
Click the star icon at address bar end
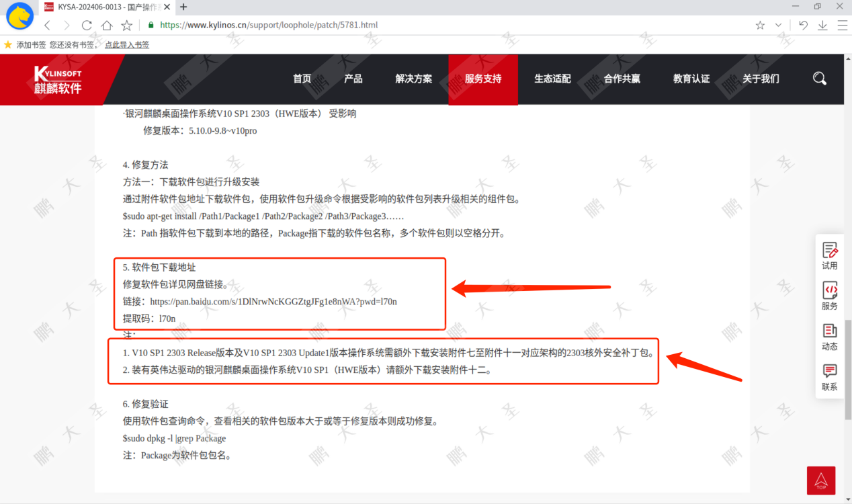point(760,25)
